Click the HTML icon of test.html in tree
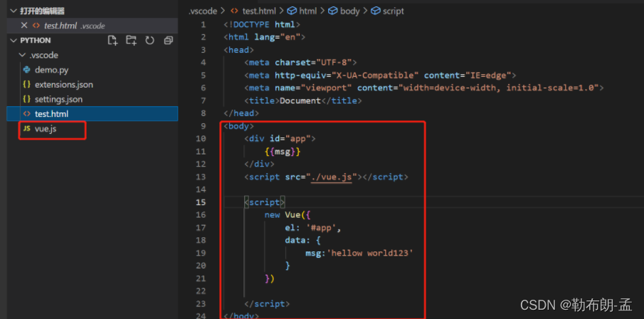Screen dimensions: 644x319 pos(27,114)
